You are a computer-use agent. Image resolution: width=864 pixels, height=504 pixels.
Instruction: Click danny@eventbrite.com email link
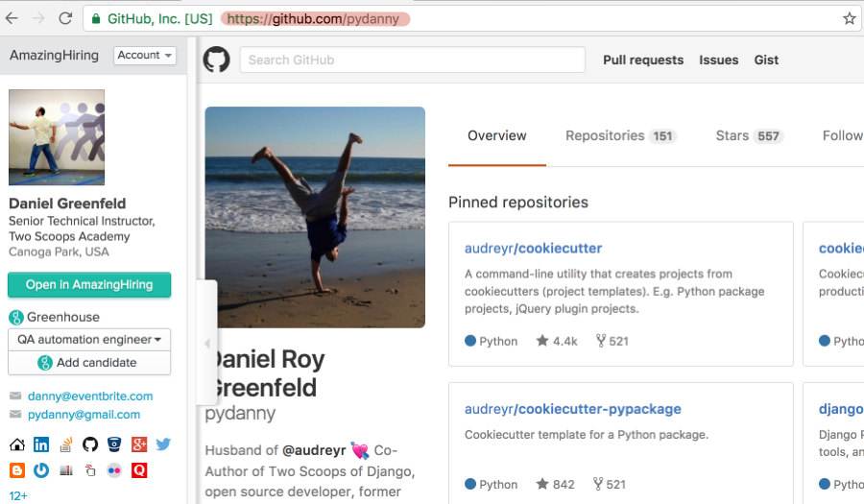[90, 396]
